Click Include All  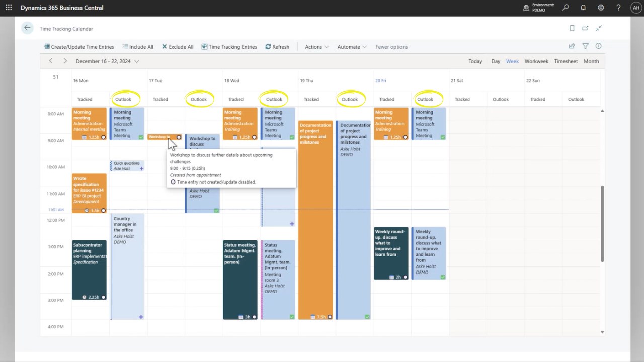click(x=138, y=47)
